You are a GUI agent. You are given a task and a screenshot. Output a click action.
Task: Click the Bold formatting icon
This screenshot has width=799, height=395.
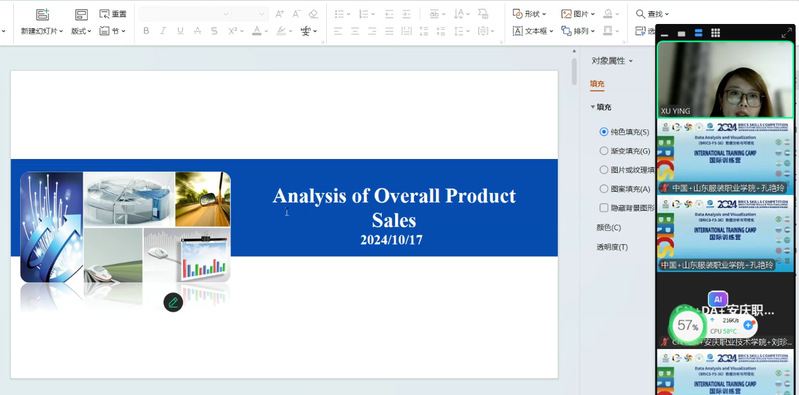point(146,31)
